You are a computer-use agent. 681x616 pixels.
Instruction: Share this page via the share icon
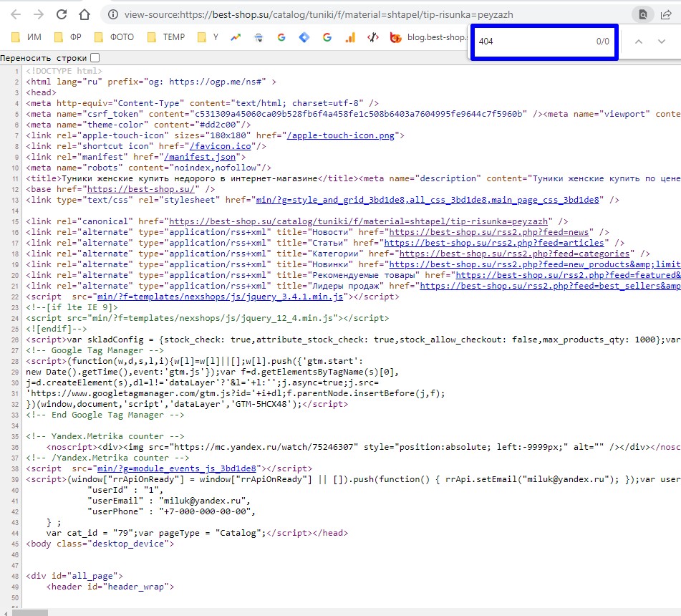[666, 15]
